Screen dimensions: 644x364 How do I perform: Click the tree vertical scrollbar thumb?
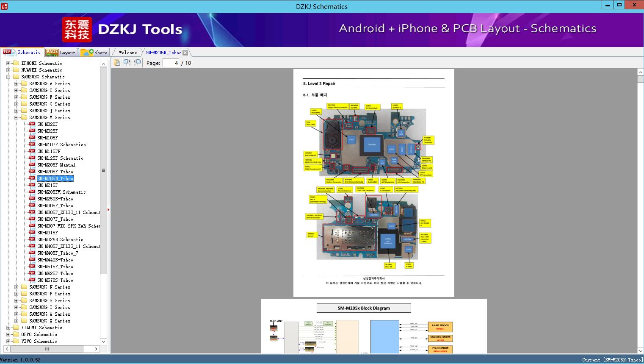tap(104, 170)
